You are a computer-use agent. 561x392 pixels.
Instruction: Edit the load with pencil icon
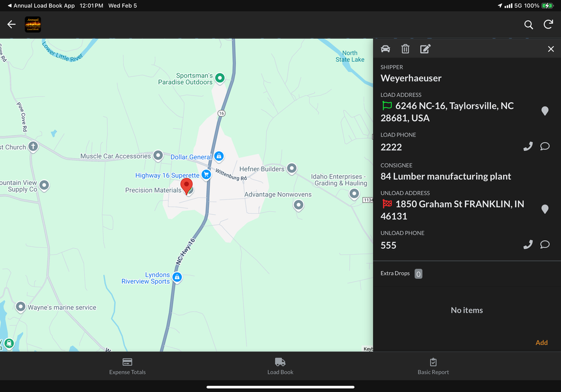[x=425, y=49]
